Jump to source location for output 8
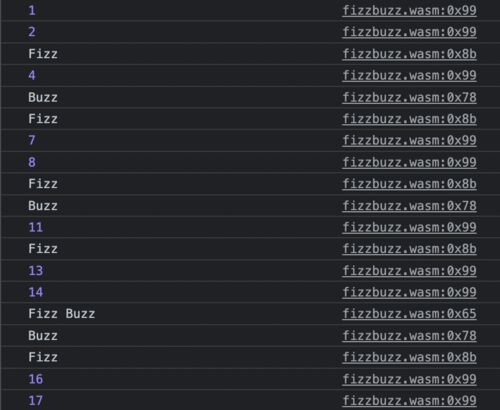The height and width of the screenshot is (410, 500). coord(409,162)
